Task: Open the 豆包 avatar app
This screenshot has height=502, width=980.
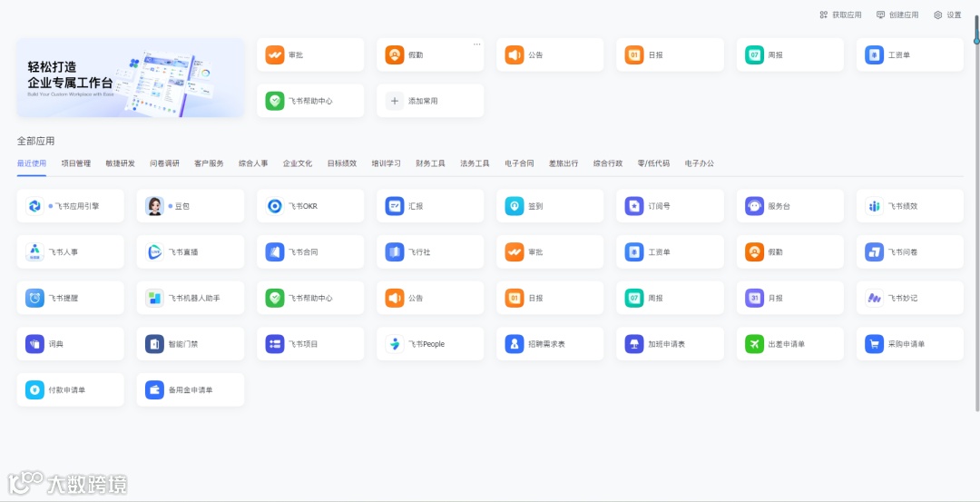Action: [154, 206]
